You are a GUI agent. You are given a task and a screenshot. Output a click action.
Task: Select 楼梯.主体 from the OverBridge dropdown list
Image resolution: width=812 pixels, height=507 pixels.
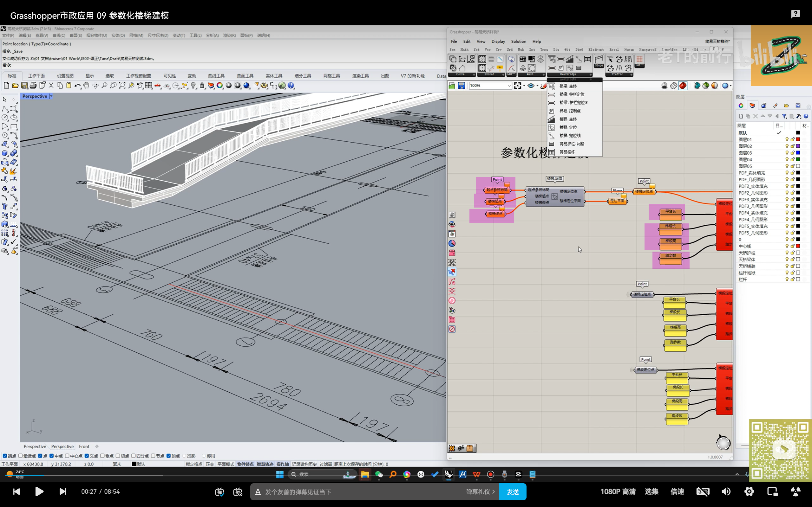coord(568,119)
